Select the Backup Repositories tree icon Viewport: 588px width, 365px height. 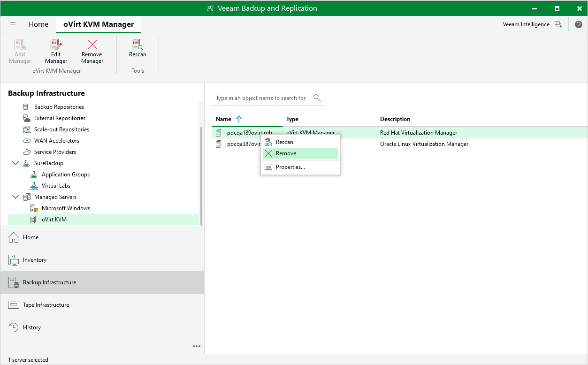[24, 106]
